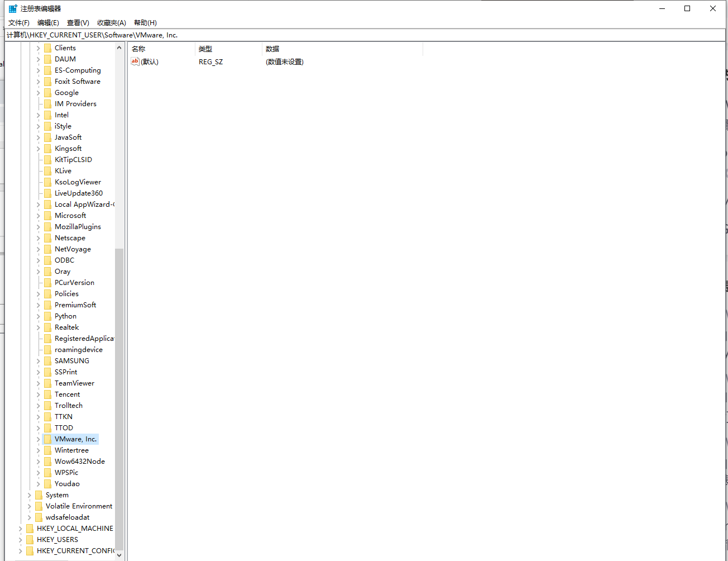Screen dimensions: 728x561
Task: Click the Intel folder icon
Action: click(x=47, y=115)
